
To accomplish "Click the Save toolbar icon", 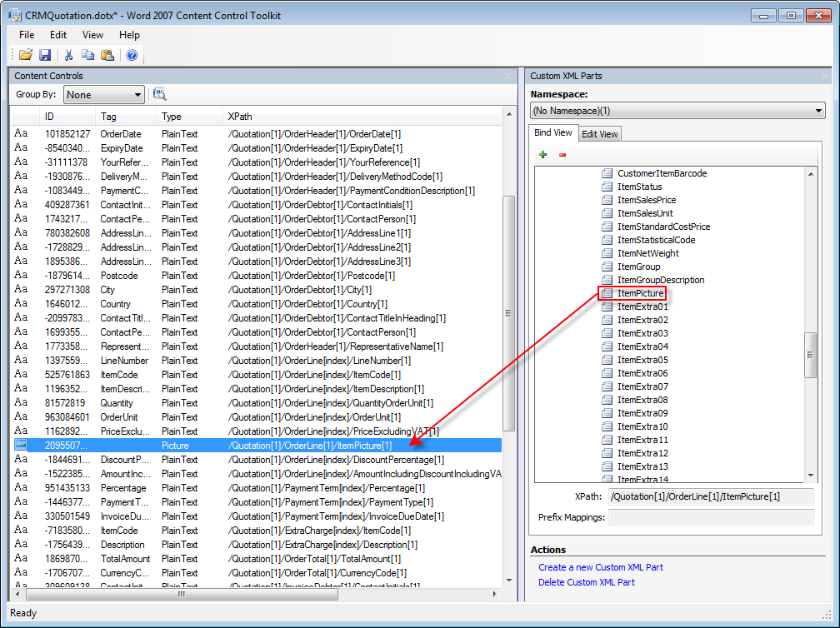I will click(45, 55).
